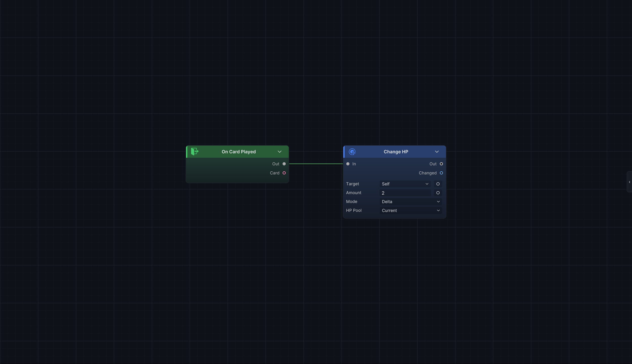Open the HP Pool dropdown set to Current
The height and width of the screenshot is (364, 632).
pos(411,210)
